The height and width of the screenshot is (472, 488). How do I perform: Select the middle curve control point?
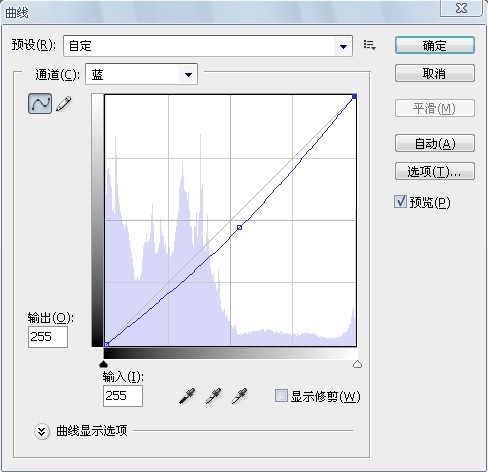pos(239,227)
